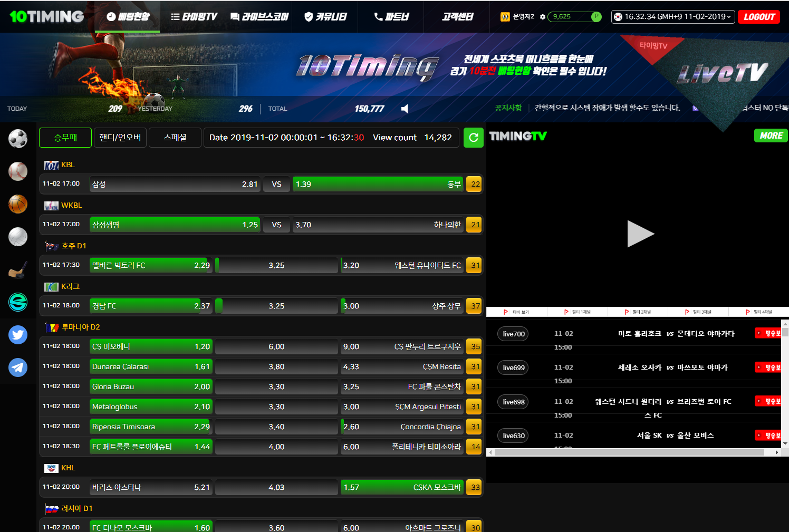Image resolution: width=789 pixels, height=532 pixels.
Task: Open the 타이밍TV menu
Action: (194, 17)
